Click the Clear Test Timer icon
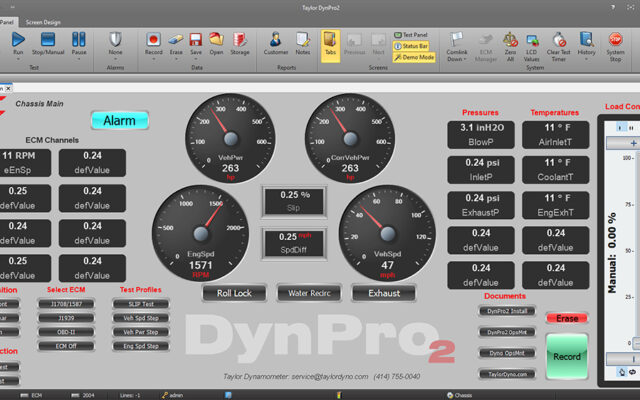 click(x=559, y=40)
